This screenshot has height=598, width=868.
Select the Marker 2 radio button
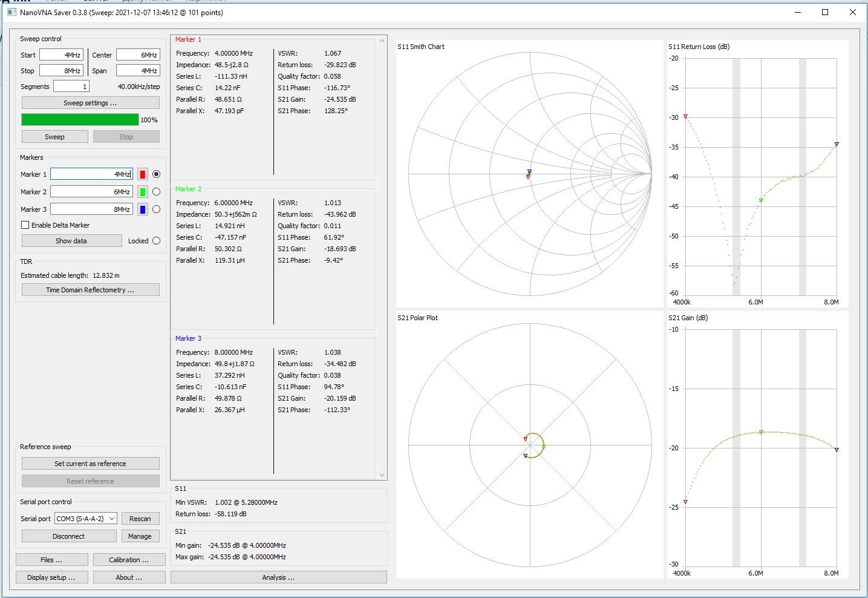[157, 192]
